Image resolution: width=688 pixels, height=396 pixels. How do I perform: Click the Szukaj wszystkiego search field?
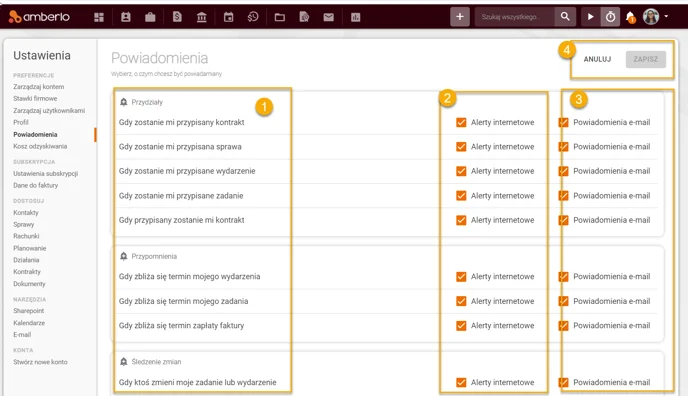click(x=515, y=17)
